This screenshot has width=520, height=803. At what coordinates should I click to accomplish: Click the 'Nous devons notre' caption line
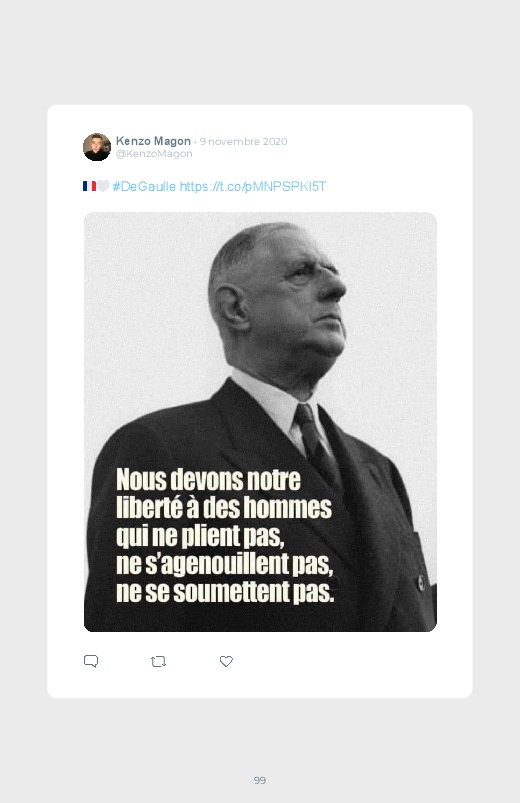(209, 480)
